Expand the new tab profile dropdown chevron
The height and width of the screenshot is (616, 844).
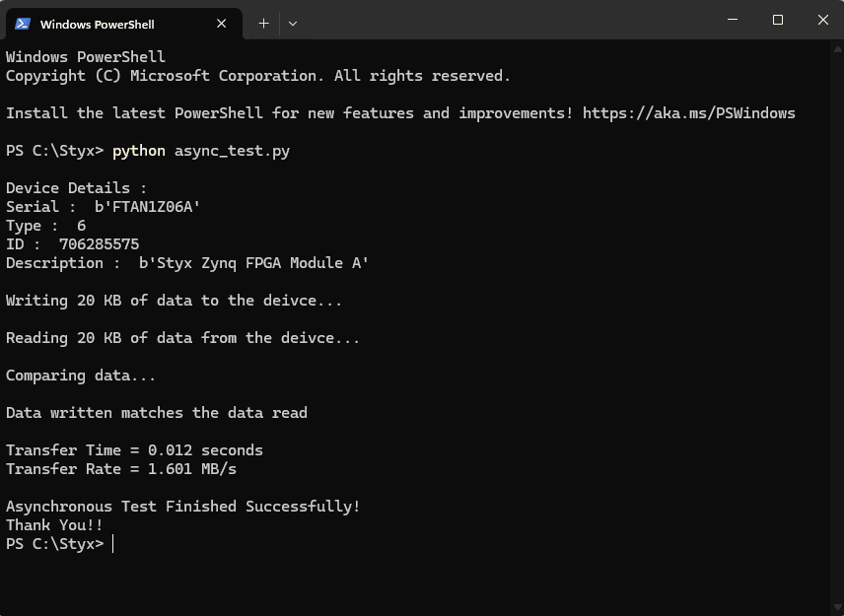(x=293, y=23)
